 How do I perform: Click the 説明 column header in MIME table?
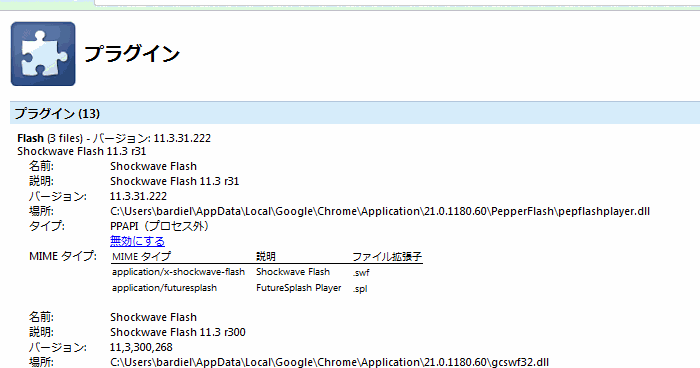click(266, 256)
